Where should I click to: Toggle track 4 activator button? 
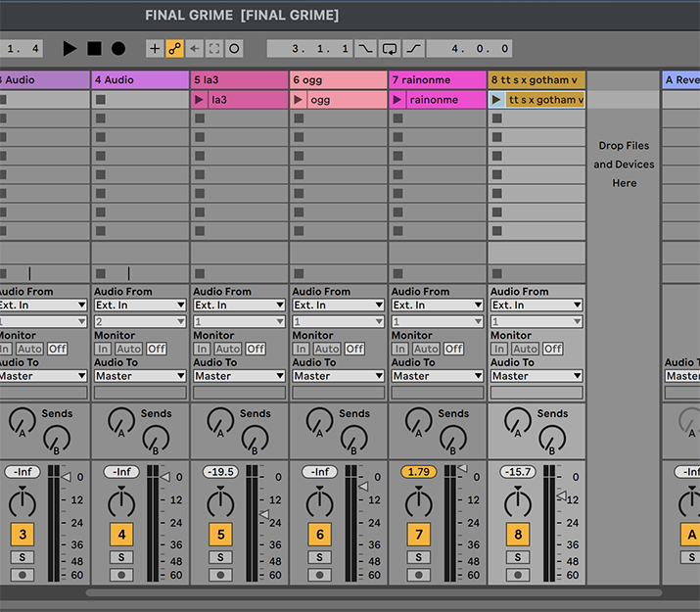(121, 535)
